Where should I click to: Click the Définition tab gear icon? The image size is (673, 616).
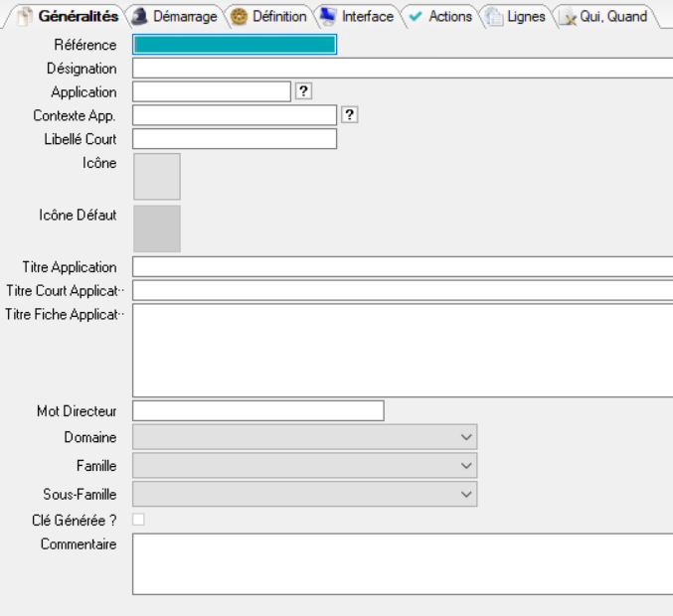[239, 17]
